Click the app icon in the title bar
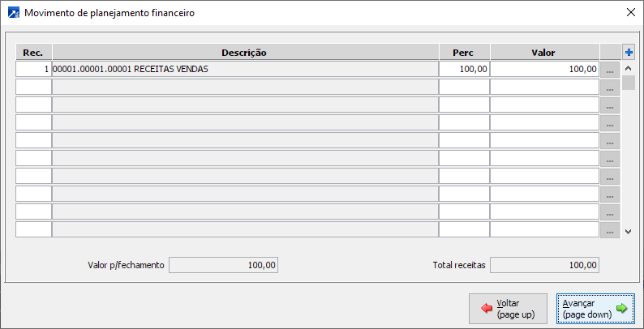 (x=13, y=13)
